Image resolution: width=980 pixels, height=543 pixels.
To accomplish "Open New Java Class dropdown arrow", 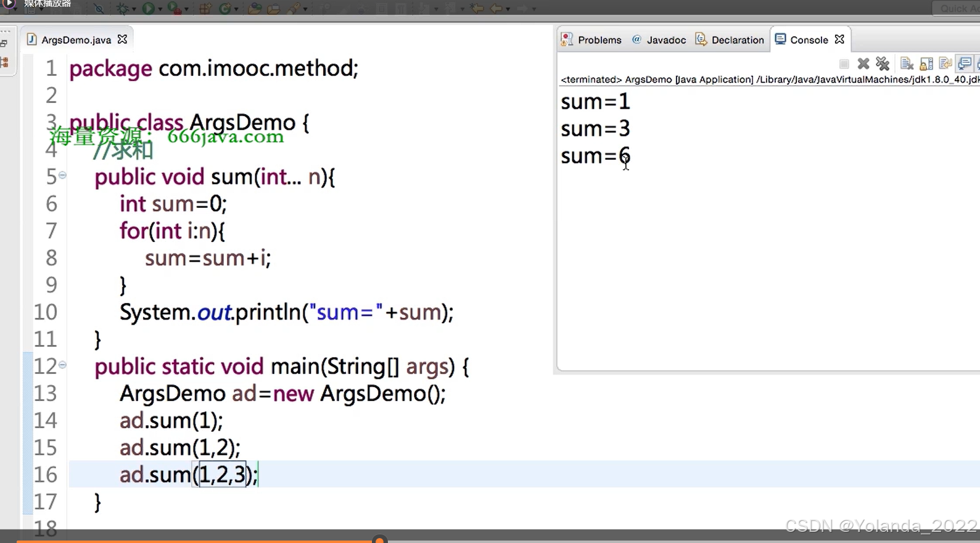I will (237, 9).
